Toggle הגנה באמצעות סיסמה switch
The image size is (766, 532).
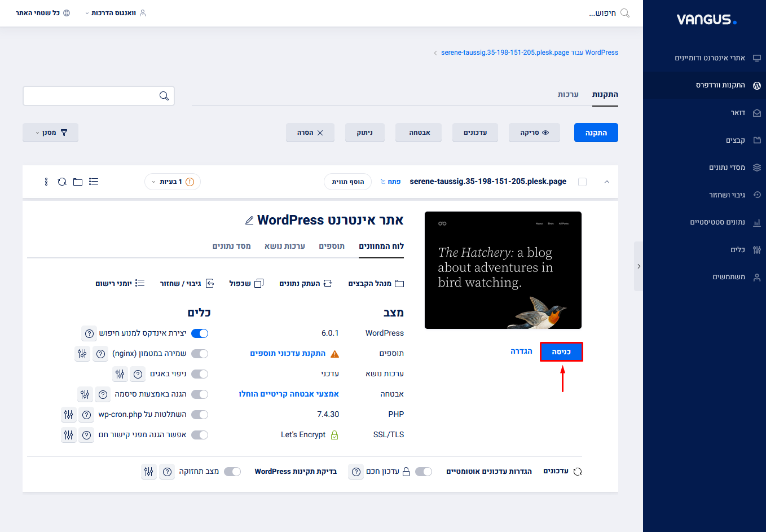click(x=200, y=394)
